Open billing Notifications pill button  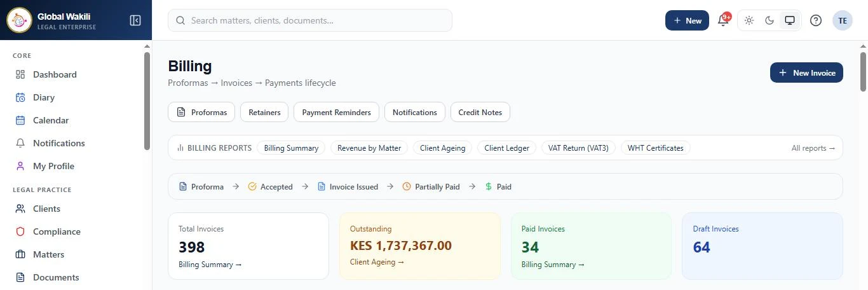(x=415, y=112)
